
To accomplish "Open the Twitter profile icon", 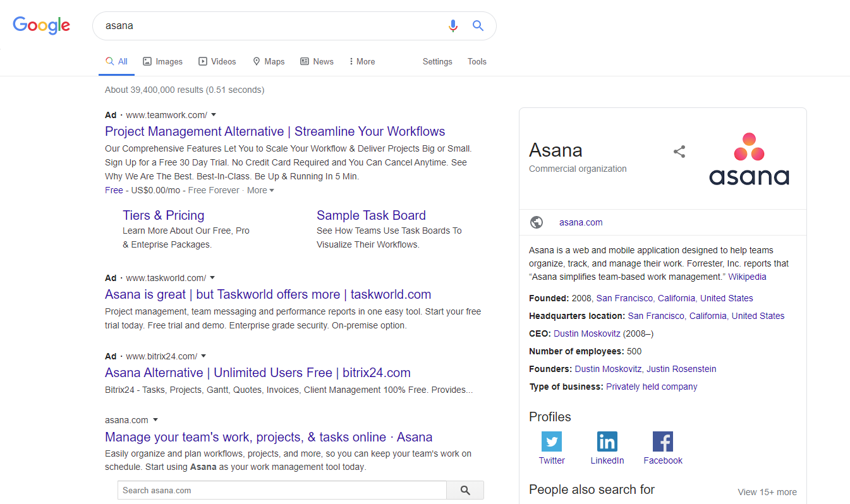I will pyautogui.click(x=552, y=441).
